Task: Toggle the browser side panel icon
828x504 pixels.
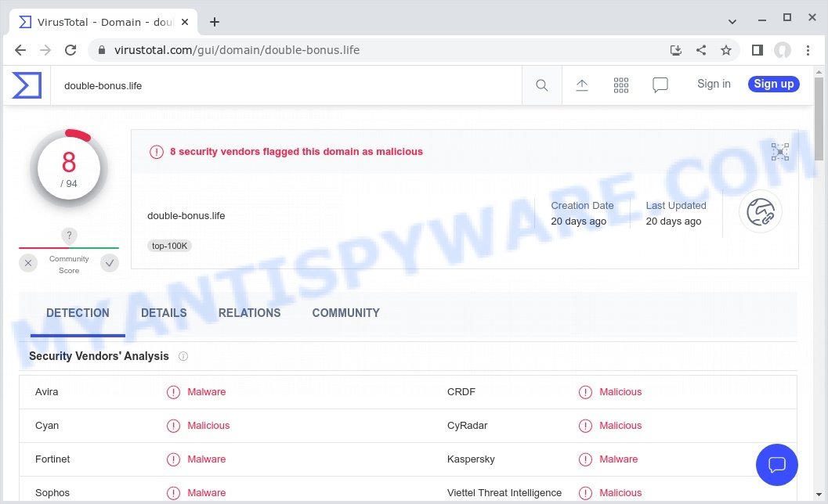Action: (x=757, y=50)
